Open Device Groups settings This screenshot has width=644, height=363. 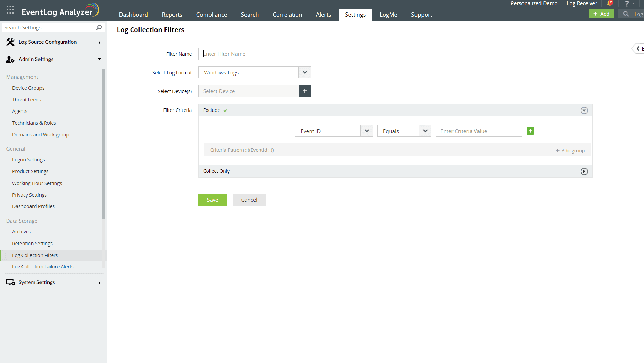coord(28,88)
